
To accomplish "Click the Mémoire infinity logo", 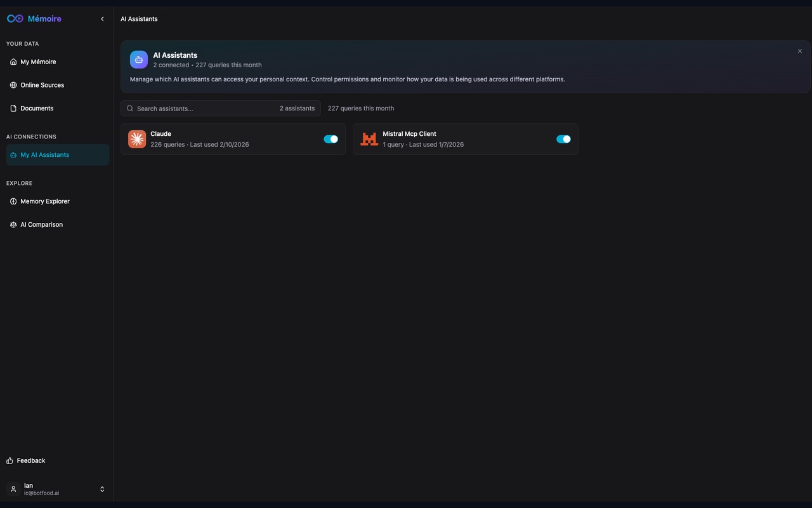I will pos(15,18).
